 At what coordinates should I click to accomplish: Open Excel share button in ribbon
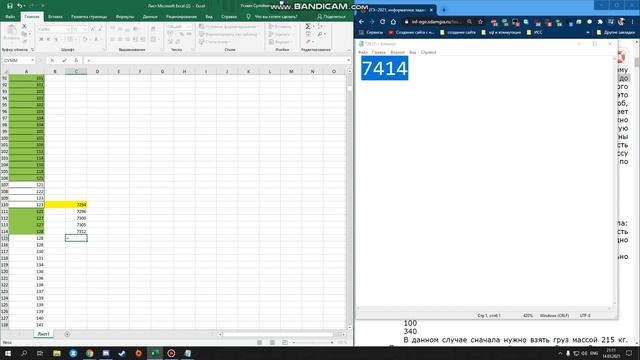coord(331,17)
